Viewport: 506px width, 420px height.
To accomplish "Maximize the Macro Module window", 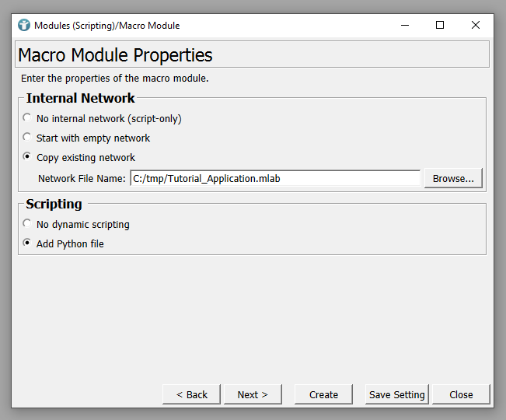I will click(x=440, y=25).
